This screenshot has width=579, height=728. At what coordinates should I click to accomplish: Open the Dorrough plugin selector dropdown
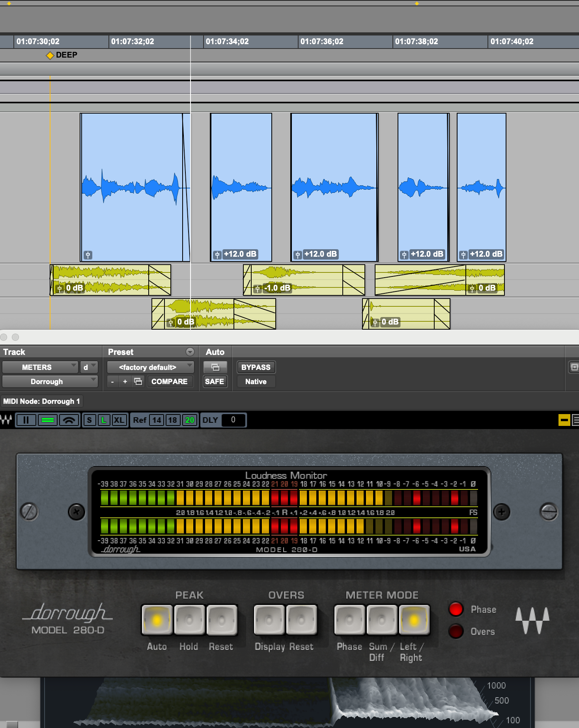(x=50, y=381)
